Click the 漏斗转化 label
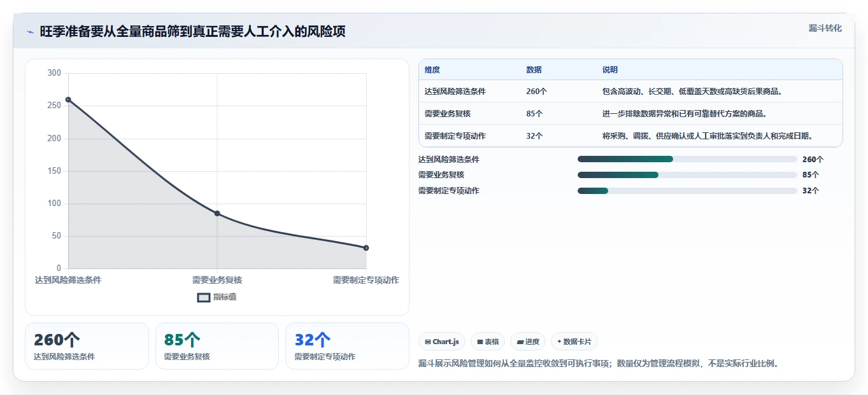The height and width of the screenshot is (395, 868). pos(825,28)
